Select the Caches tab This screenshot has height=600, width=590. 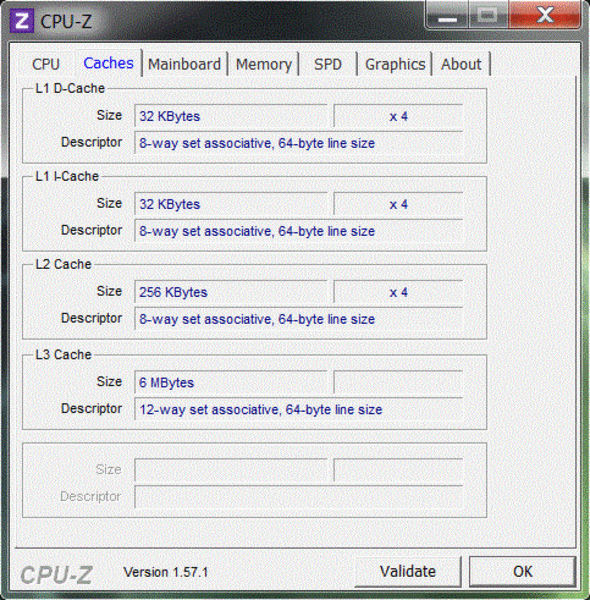point(108,63)
